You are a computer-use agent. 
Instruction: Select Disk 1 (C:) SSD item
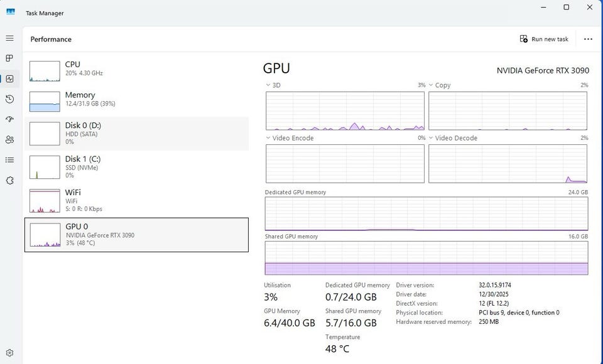tap(136, 166)
